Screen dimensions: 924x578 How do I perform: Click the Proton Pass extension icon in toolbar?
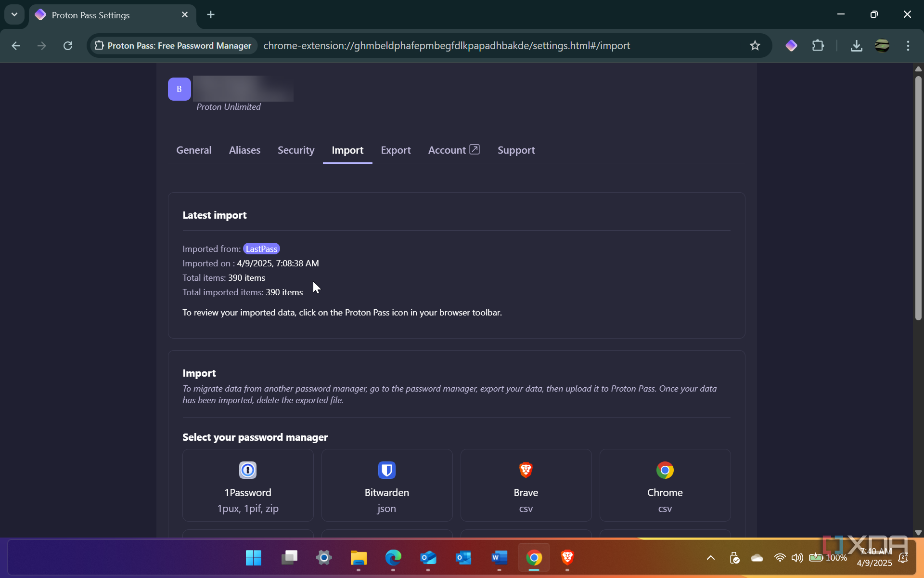point(791,46)
